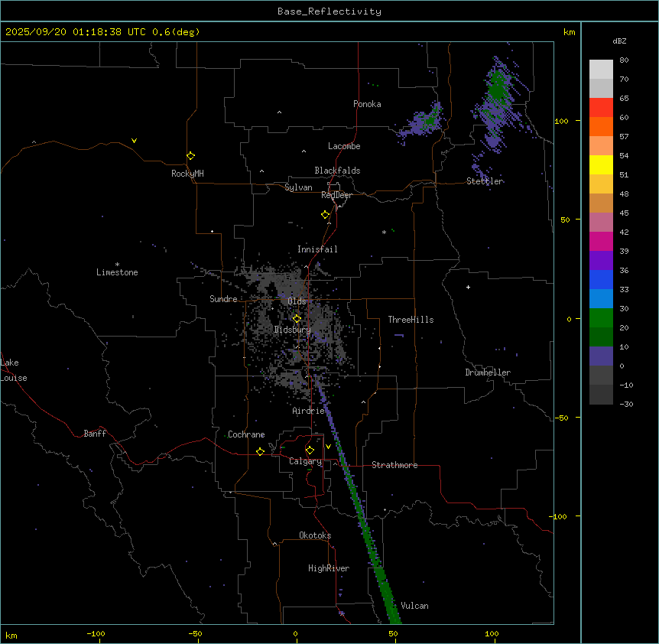Select the yellow diamond marker below RedDeer
Viewport: 659px width, 644px height.
pos(325,215)
